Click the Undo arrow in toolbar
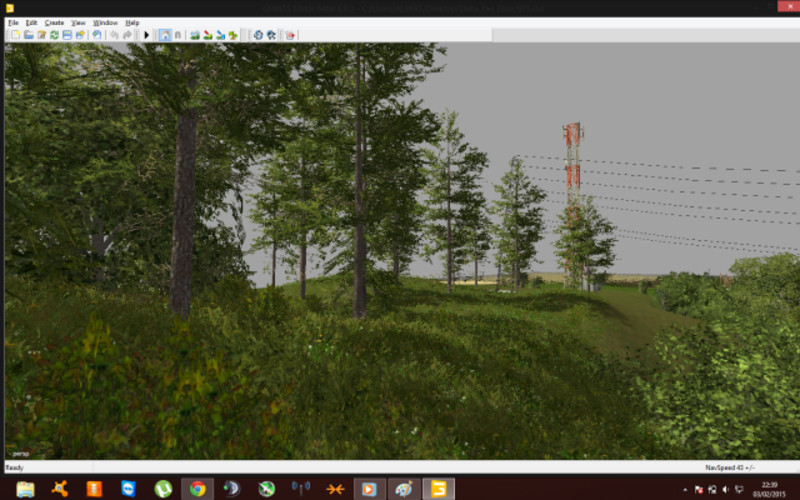 click(x=113, y=35)
